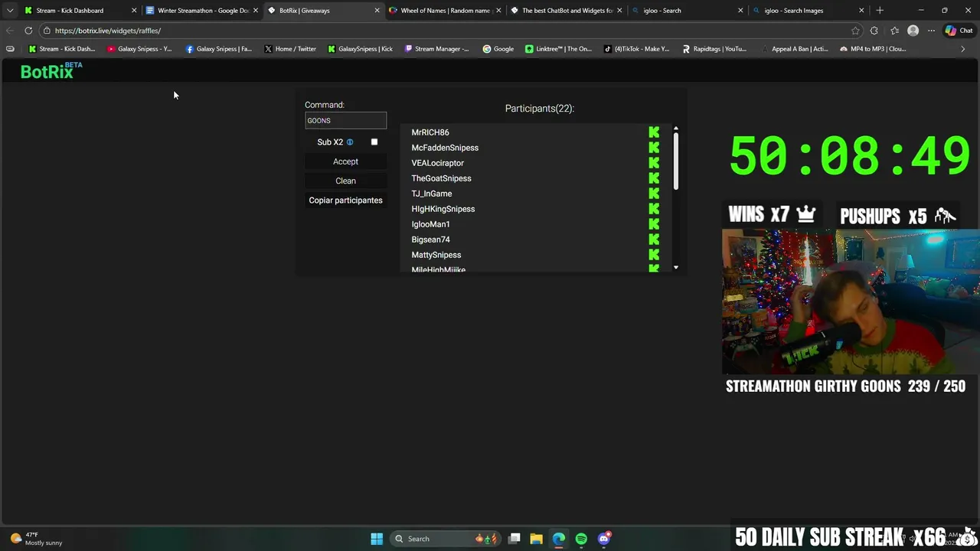This screenshot has height=551, width=980.
Task: Click the Kick icon beside TheGoatSnipess
Action: pos(654,178)
